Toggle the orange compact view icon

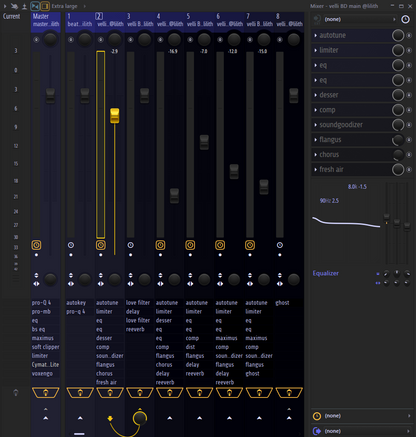[45, 6]
